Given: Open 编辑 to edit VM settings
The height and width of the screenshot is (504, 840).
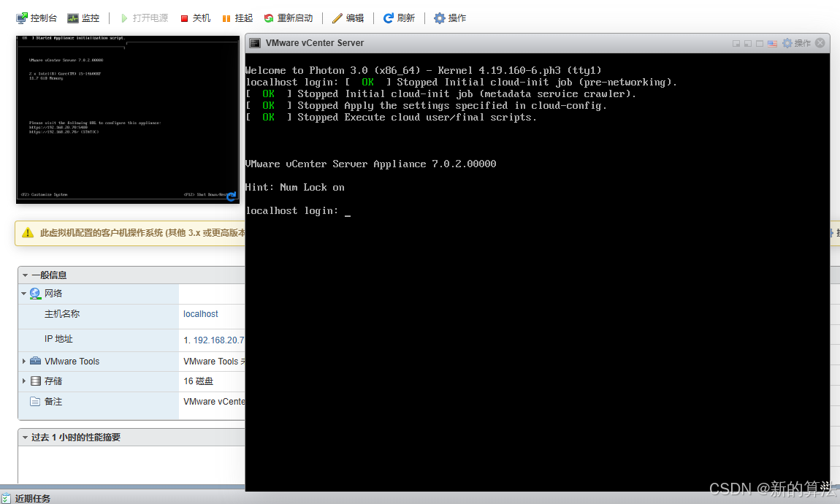Looking at the screenshot, I should [x=348, y=18].
